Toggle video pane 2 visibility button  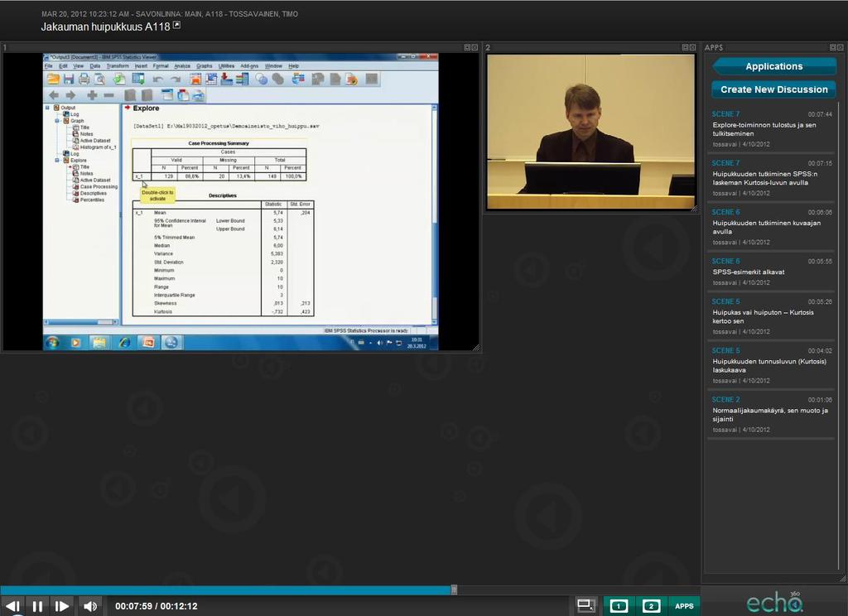click(651, 606)
